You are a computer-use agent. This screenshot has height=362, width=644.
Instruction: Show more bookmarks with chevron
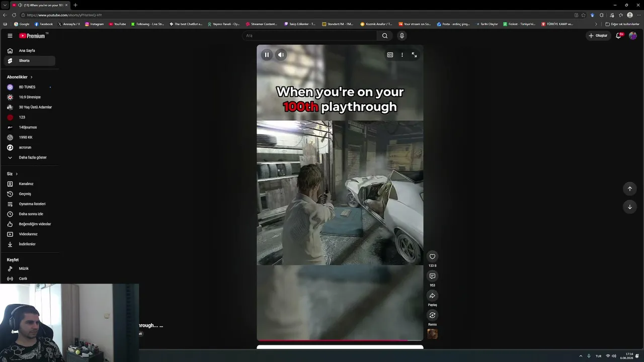point(596,24)
